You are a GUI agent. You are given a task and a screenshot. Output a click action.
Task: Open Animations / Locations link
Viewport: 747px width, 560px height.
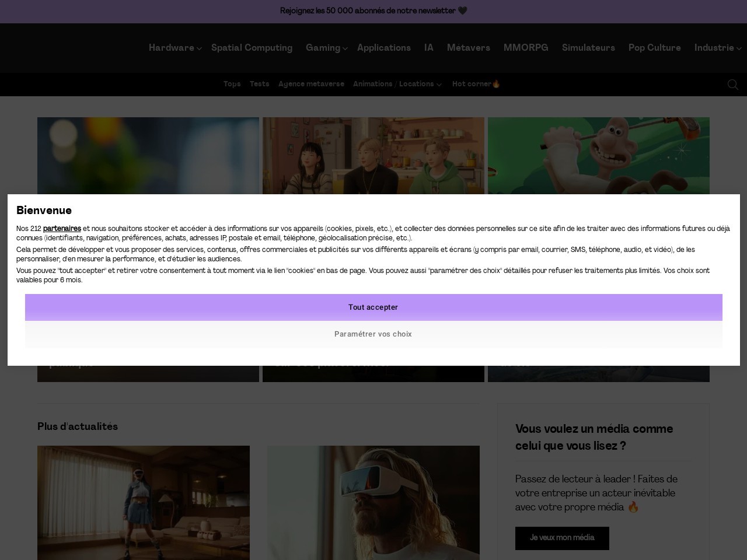click(x=393, y=84)
